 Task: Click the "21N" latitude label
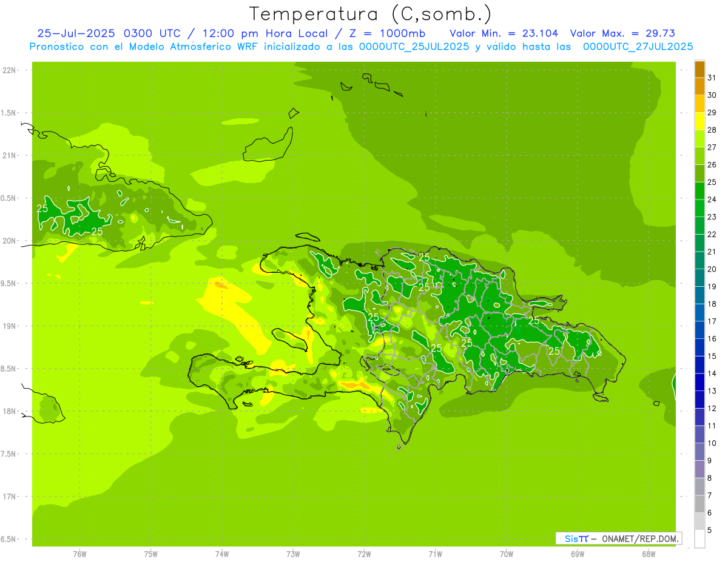pyautogui.click(x=10, y=155)
